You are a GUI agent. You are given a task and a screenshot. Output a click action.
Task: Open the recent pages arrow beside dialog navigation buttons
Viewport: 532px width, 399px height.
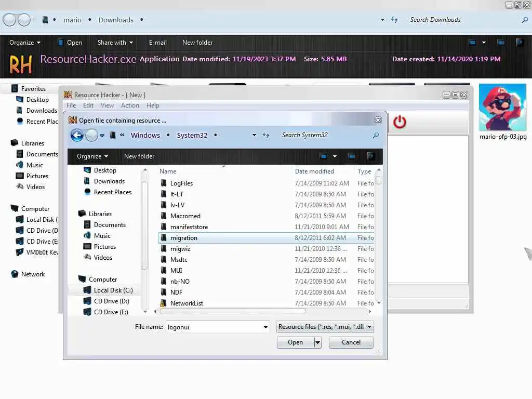pos(102,136)
